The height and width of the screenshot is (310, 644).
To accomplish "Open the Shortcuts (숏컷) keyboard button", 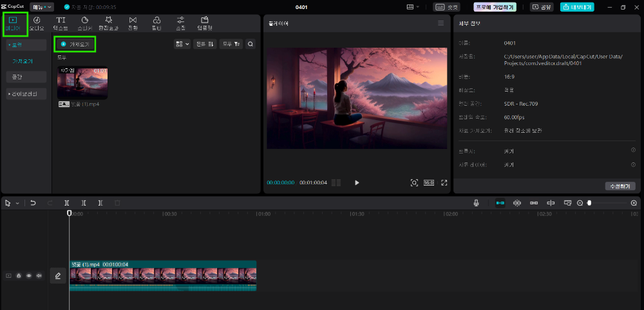I will (x=446, y=7).
